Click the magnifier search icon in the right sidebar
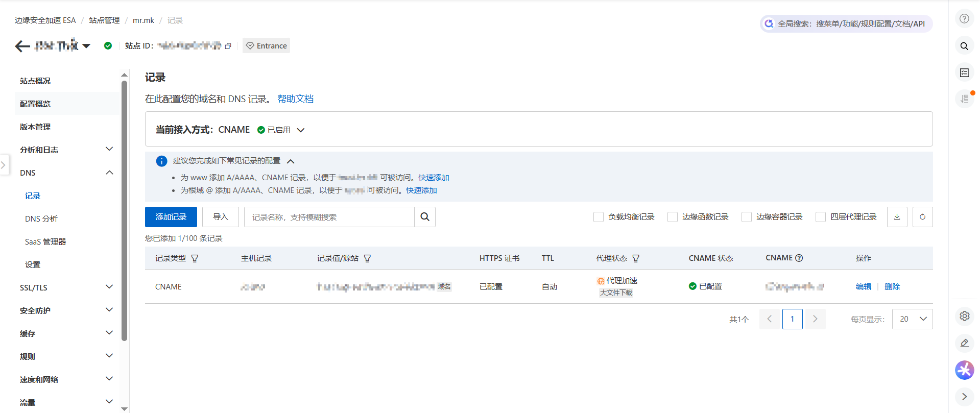 pyautogui.click(x=964, y=46)
